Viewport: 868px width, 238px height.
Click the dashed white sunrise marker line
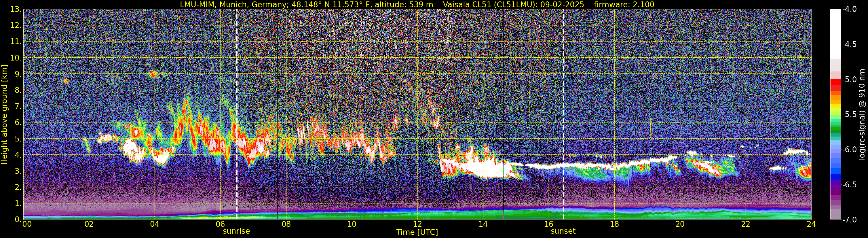coord(237,114)
